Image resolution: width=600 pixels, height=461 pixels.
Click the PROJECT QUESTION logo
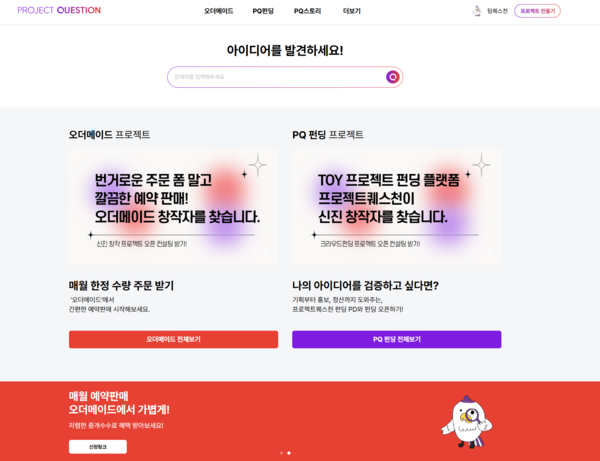pos(59,10)
